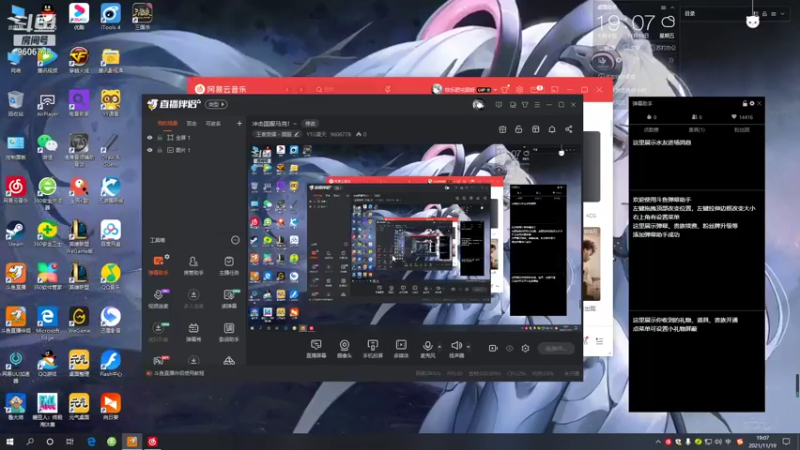Open the 弹幕秀 tool
Image resolution: width=800 pixels, height=450 pixels.
coord(193,332)
